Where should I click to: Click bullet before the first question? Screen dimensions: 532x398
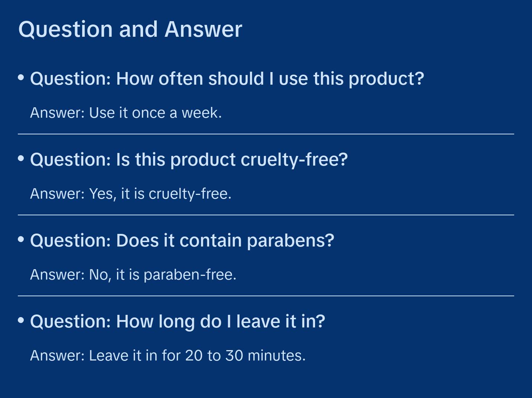pos(21,78)
